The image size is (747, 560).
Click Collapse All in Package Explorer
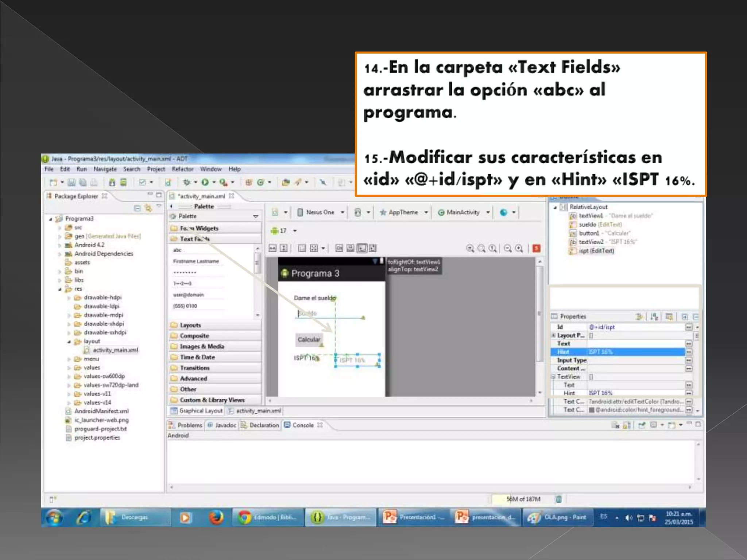137,208
